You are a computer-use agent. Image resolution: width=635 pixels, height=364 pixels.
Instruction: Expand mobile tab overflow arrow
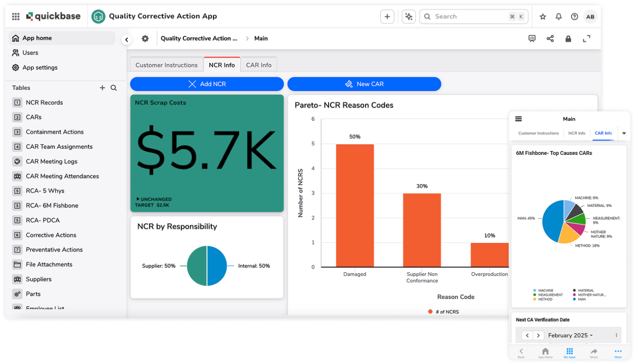(x=624, y=133)
